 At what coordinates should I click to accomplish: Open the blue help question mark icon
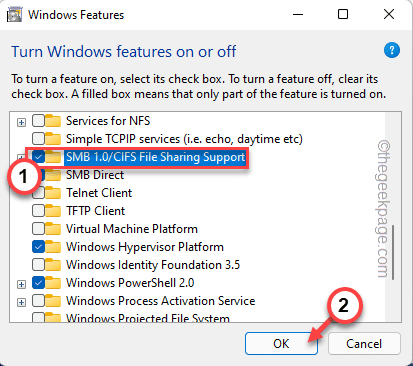point(392,51)
